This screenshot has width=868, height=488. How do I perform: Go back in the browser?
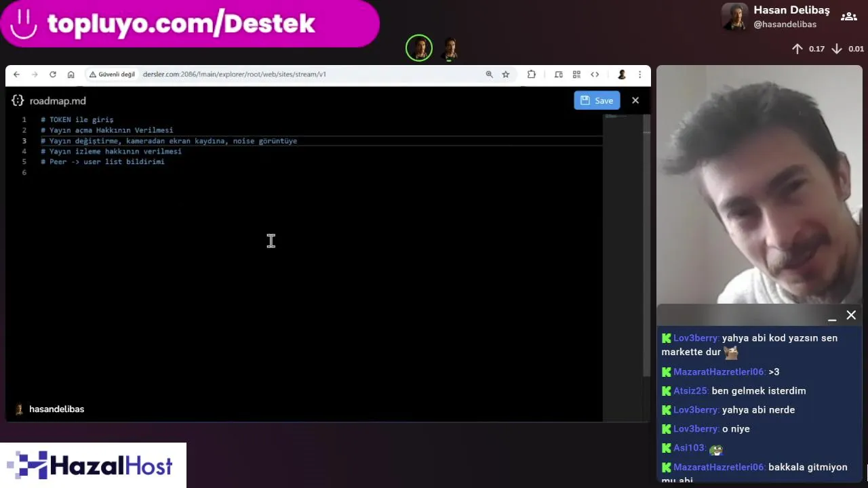[17, 75]
